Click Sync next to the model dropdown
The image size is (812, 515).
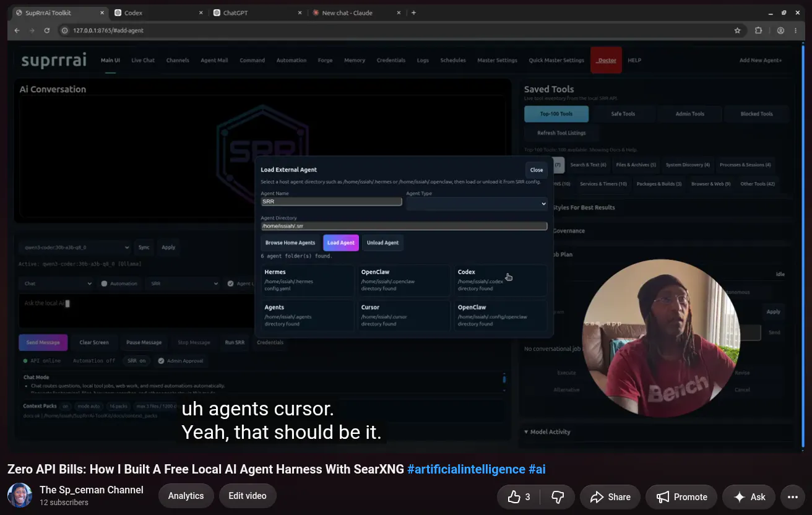144,248
